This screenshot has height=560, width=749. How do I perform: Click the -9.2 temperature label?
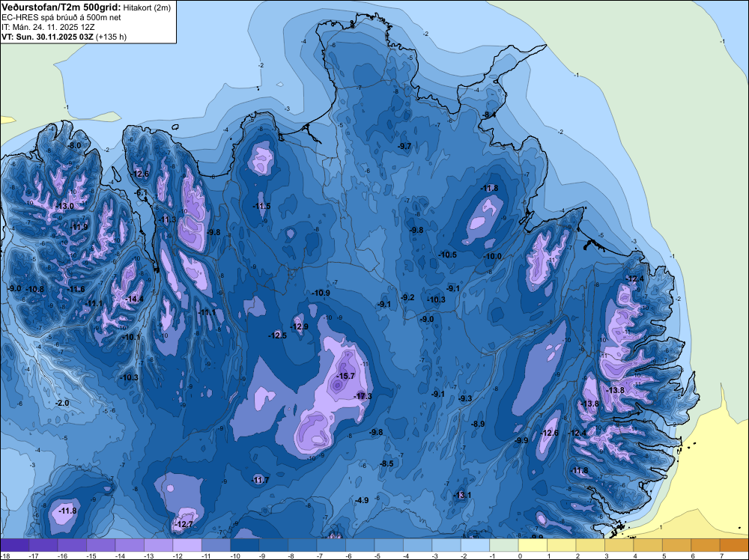pyautogui.click(x=408, y=297)
